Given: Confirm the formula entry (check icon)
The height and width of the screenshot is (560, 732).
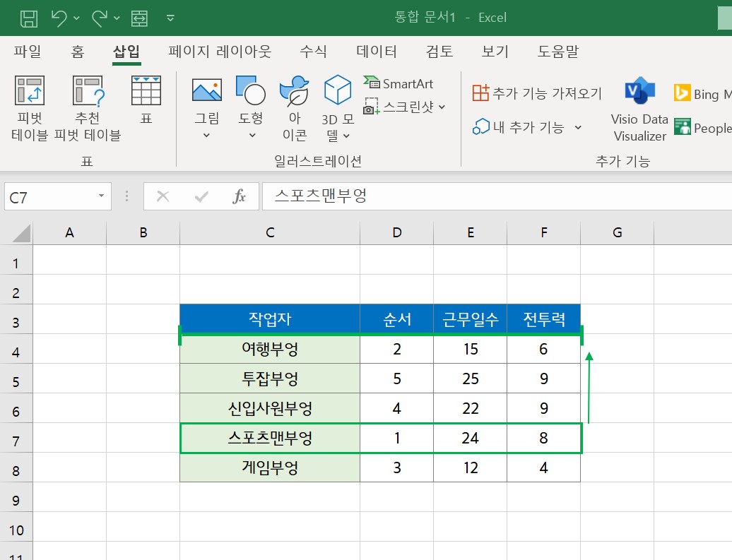Looking at the screenshot, I should click(x=201, y=196).
